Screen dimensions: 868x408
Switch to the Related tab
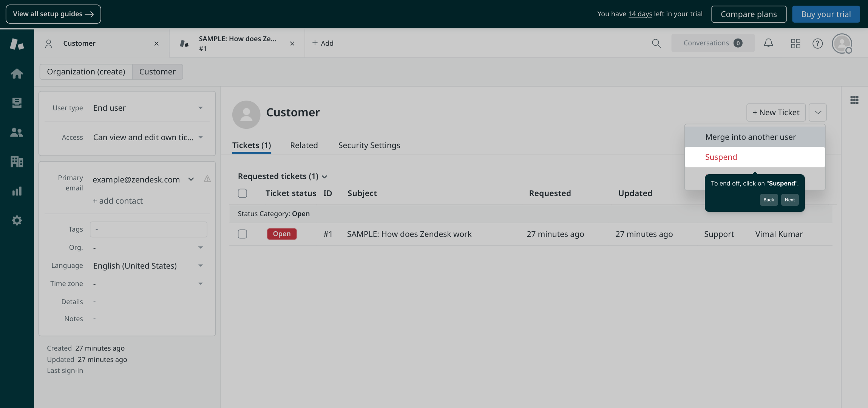304,145
